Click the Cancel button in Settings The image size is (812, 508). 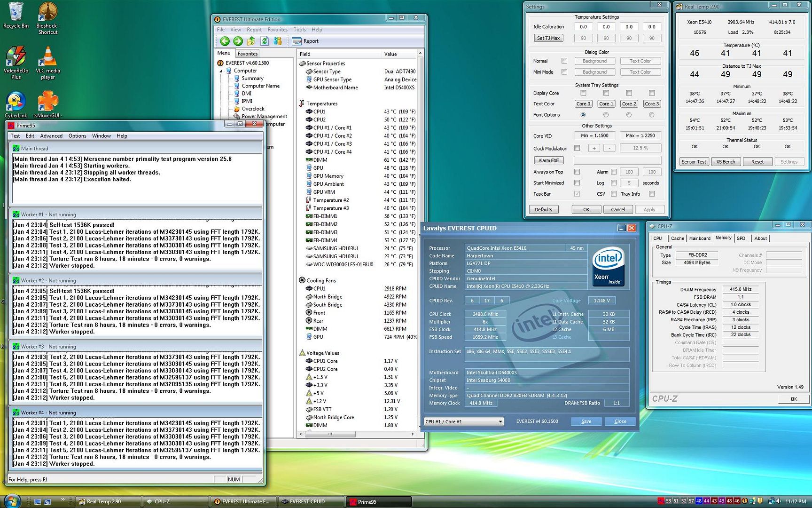click(617, 210)
